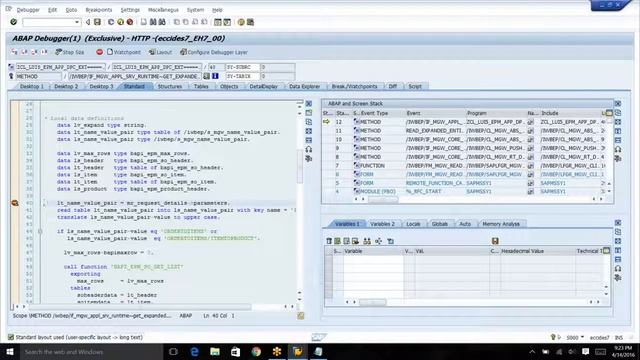
Task: Collapse the if block at line 44
Action: click(x=40, y=231)
